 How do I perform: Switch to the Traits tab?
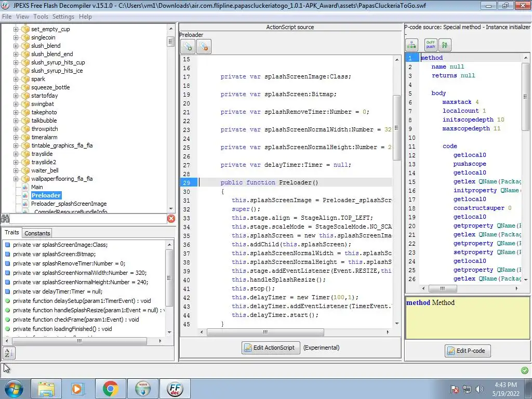(x=11, y=232)
